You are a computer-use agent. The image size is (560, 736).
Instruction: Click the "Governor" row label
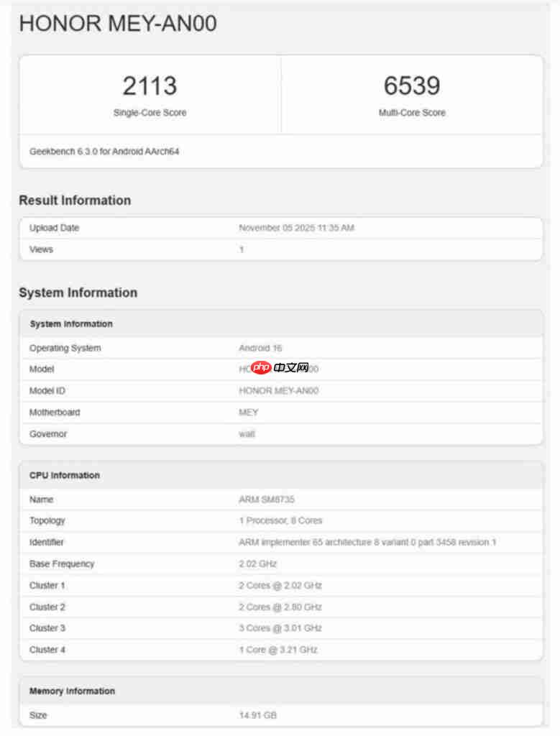pos(48,434)
